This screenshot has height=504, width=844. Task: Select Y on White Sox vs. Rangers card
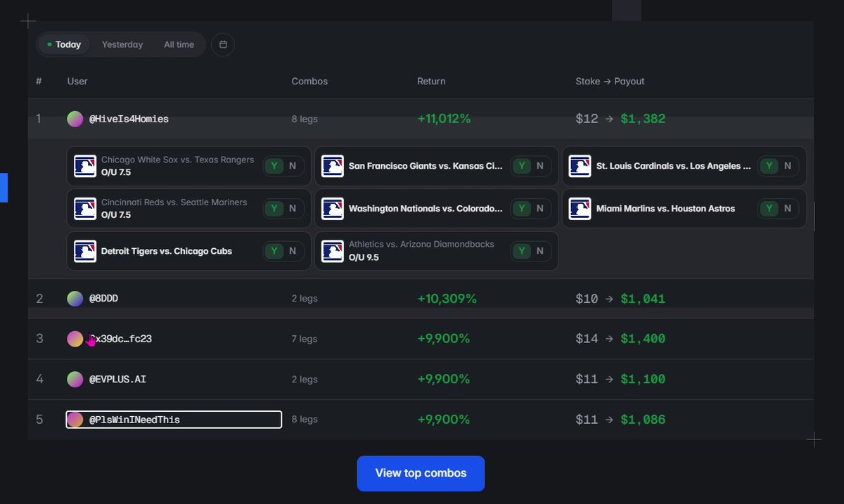pyautogui.click(x=274, y=166)
